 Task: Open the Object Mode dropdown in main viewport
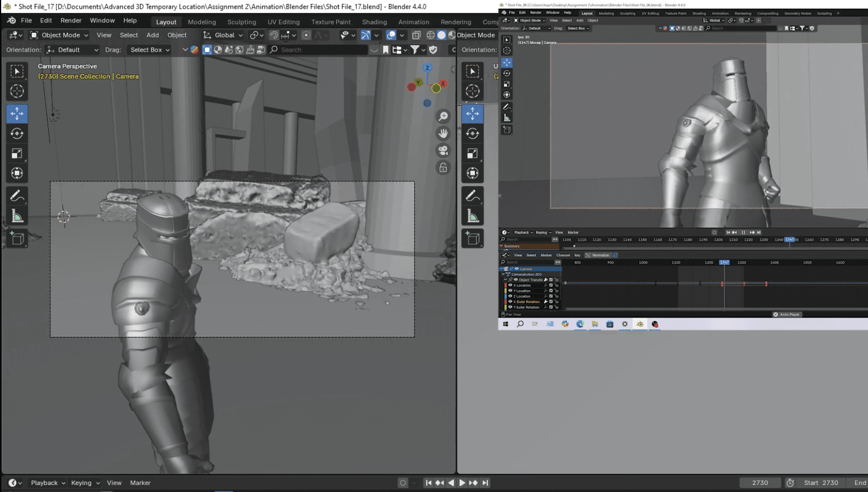59,35
